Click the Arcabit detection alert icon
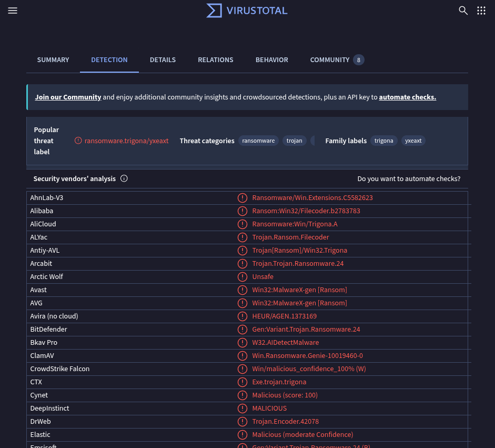495x448 pixels. pos(243,264)
